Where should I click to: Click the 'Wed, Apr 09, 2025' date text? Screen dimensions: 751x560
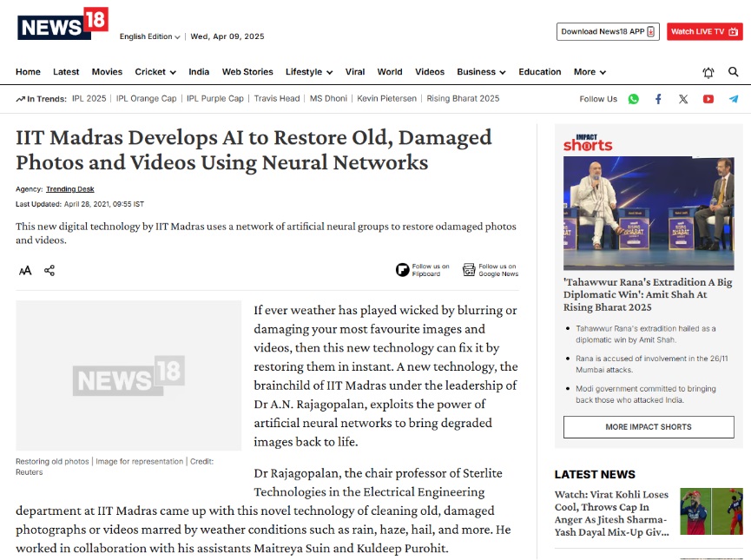[227, 36]
